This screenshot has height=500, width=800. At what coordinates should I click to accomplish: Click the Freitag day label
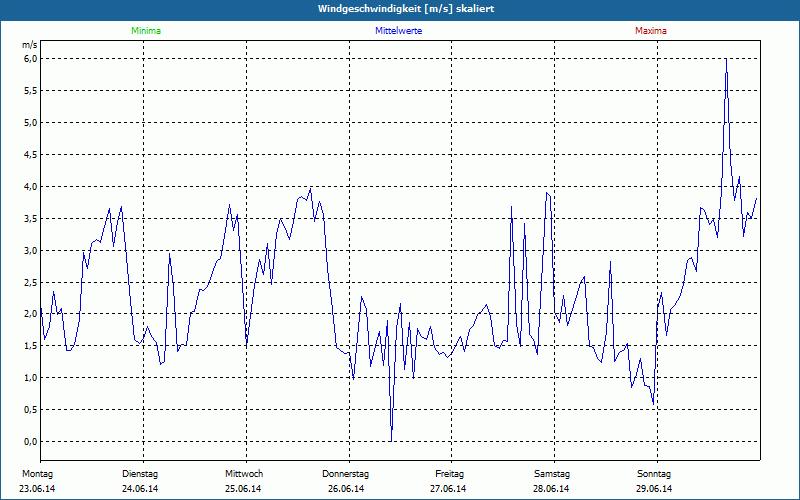(449, 474)
